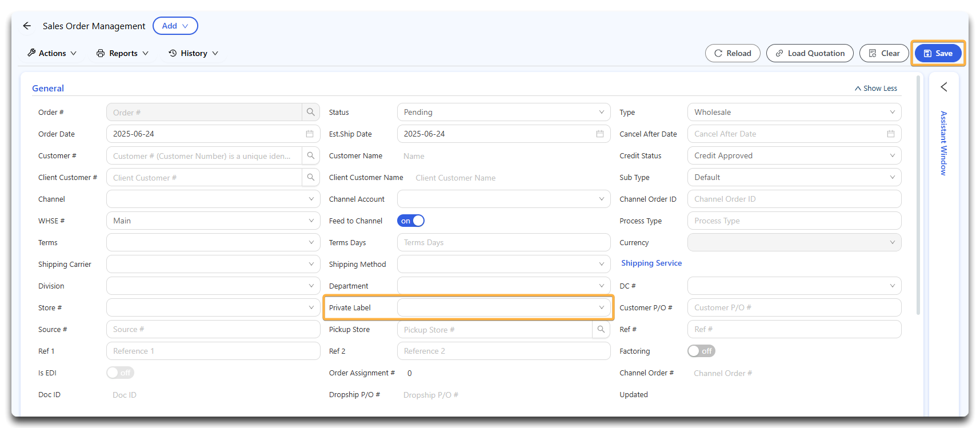This screenshot has width=980, height=428.
Task: Open the Actions menu
Action: pos(52,53)
